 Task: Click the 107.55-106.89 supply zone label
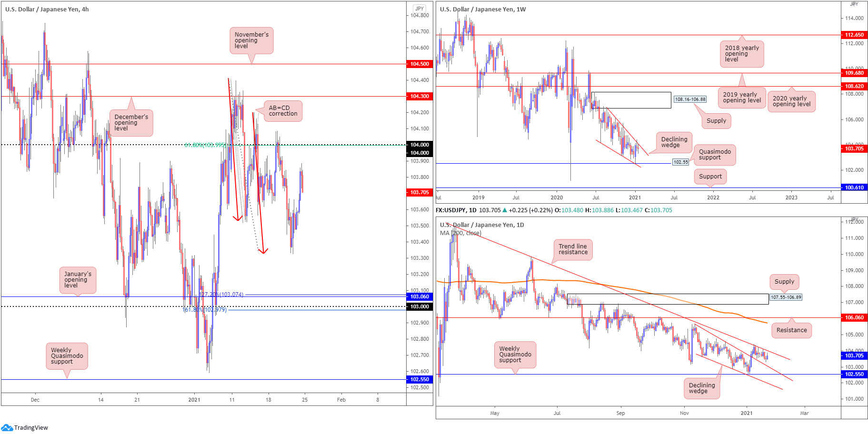786,297
